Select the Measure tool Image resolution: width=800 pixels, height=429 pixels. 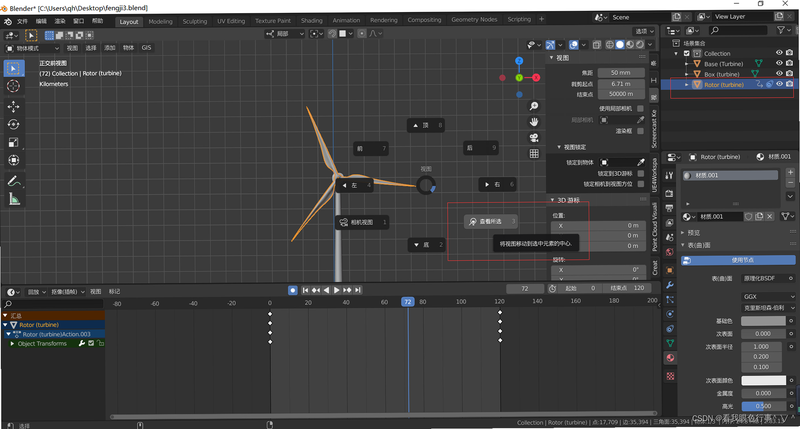(x=14, y=199)
